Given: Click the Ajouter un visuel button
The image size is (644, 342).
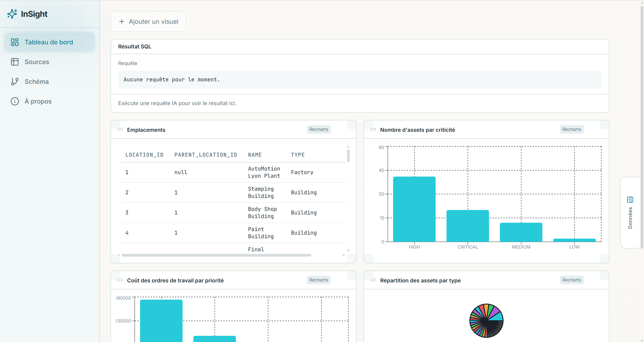Looking at the screenshot, I should click(148, 22).
